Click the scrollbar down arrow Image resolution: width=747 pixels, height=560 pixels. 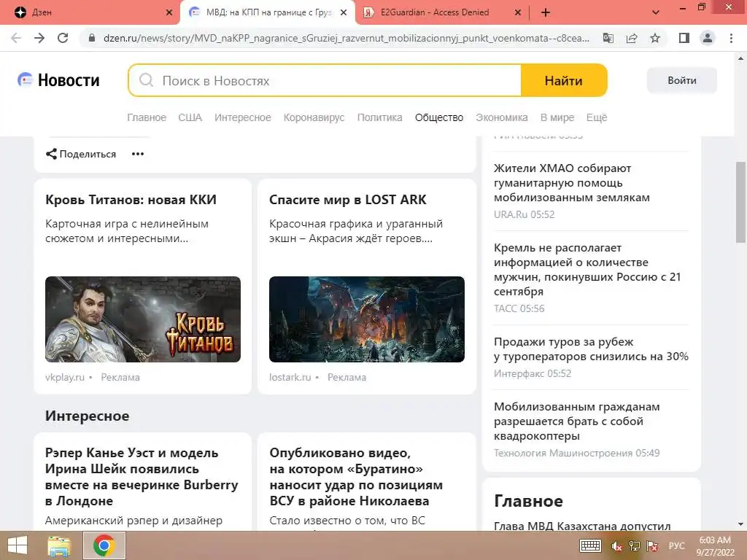tap(740, 524)
